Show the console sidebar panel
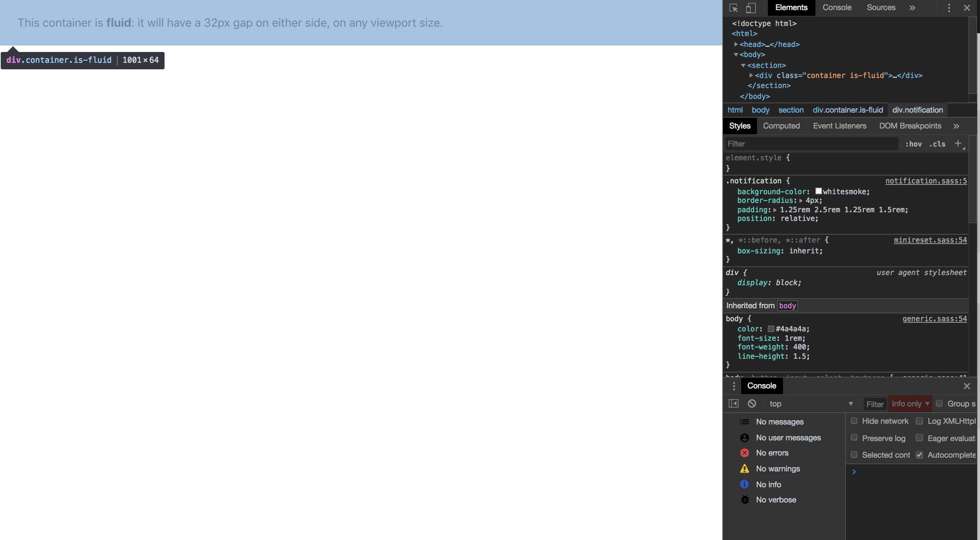The width and height of the screenshot is (980, 540). tap(733, 404)
